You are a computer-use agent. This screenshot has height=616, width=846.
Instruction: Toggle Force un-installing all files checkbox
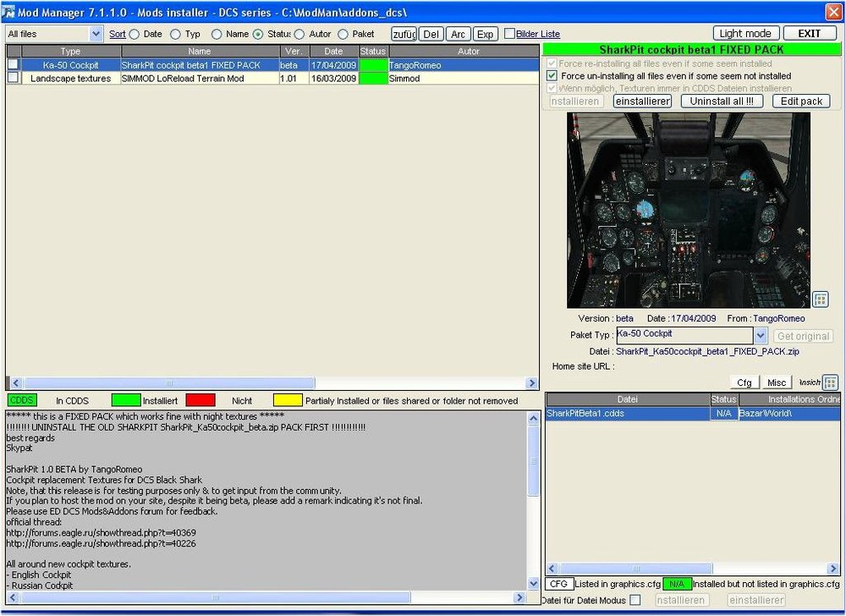tap(552, 76)
